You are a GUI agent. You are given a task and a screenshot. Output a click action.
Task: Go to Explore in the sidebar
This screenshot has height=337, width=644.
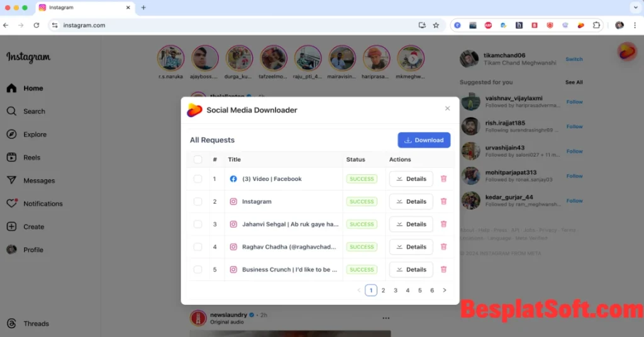[26, 134]
